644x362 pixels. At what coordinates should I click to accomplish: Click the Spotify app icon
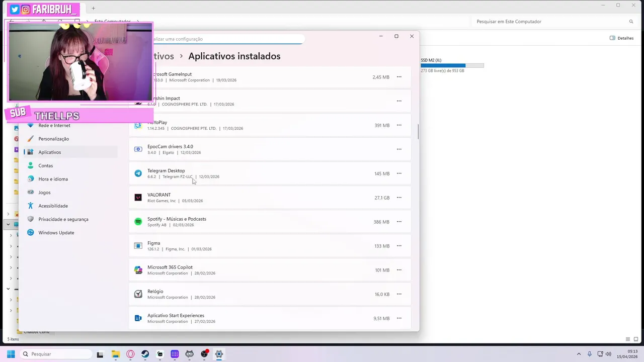[138, 222]
